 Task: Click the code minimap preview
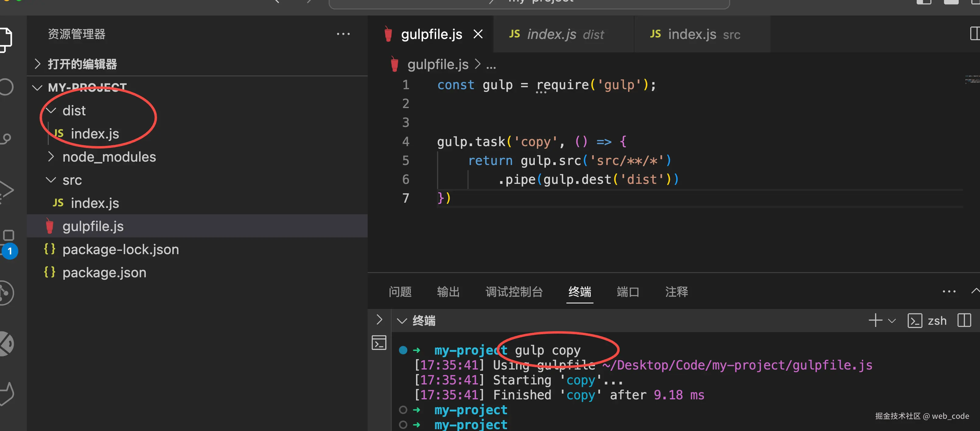pos(971,80)
